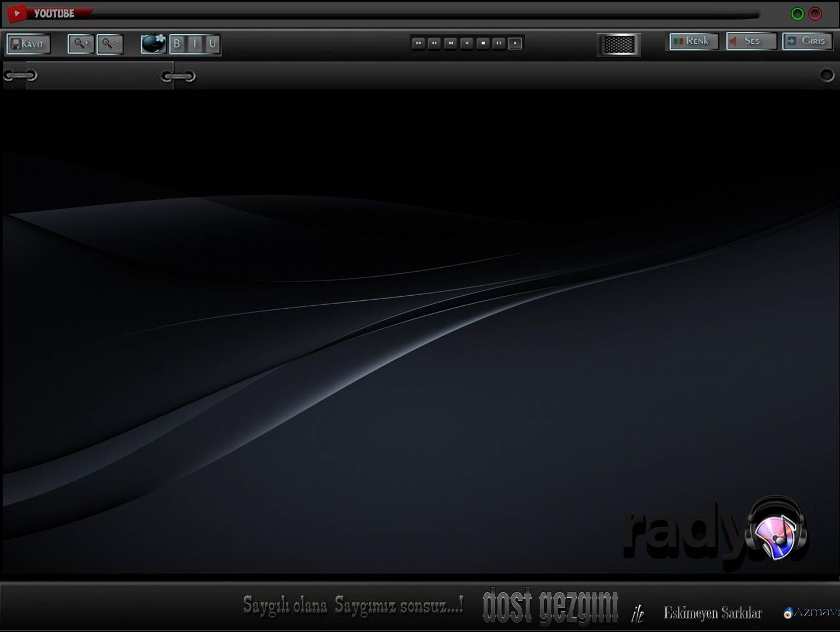This screenshot has height=633, width=840.
Task: Zoom out with the magnifier minus icon
Action: [x=109, y=44]
